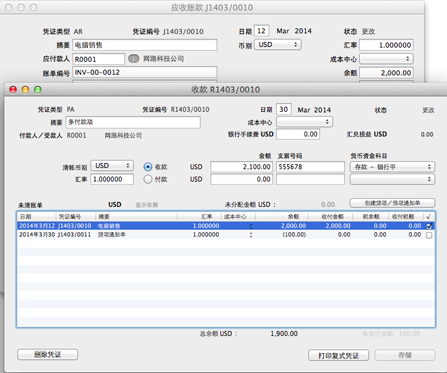Click the amount field showing 2,100.00
Image resolution: width=447 pixels, height=373 pixels.
[x=241, y=167]
